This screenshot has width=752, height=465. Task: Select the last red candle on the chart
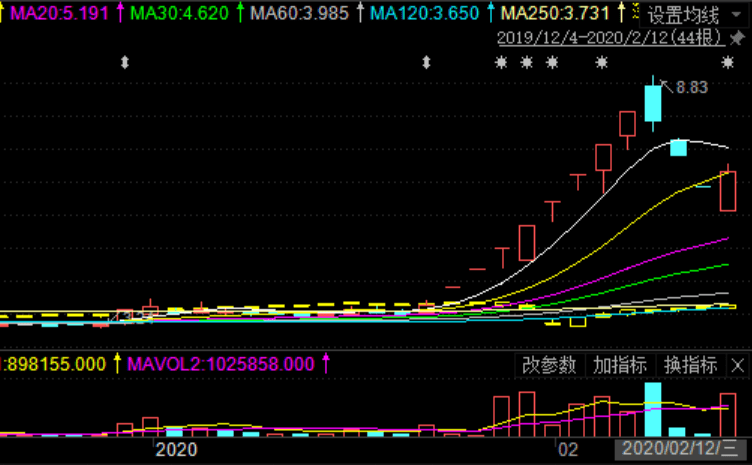point(728,191)
